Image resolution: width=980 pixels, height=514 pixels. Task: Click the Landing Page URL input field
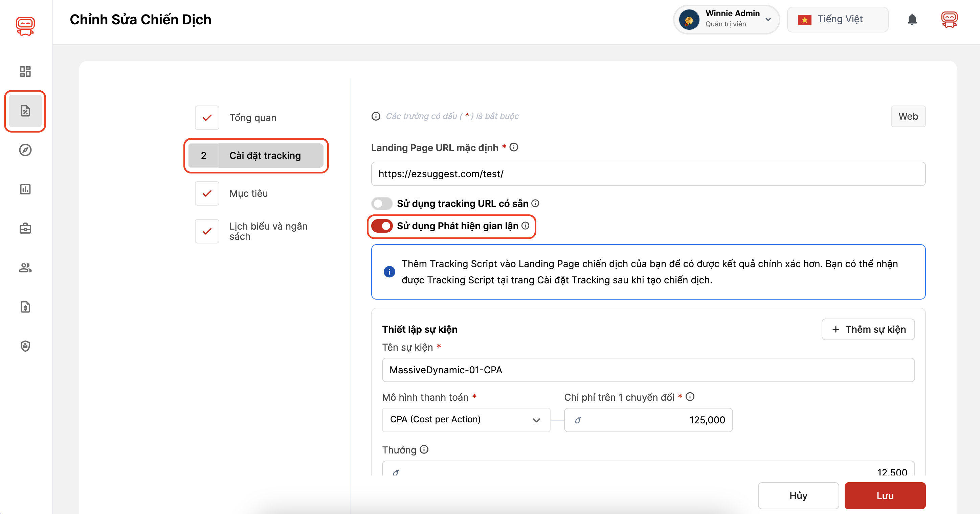coord(648,174)
